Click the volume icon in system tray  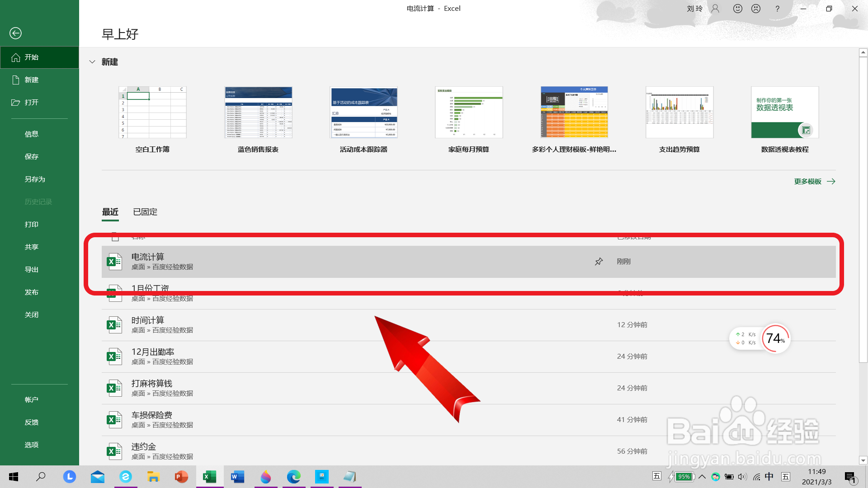742,477
